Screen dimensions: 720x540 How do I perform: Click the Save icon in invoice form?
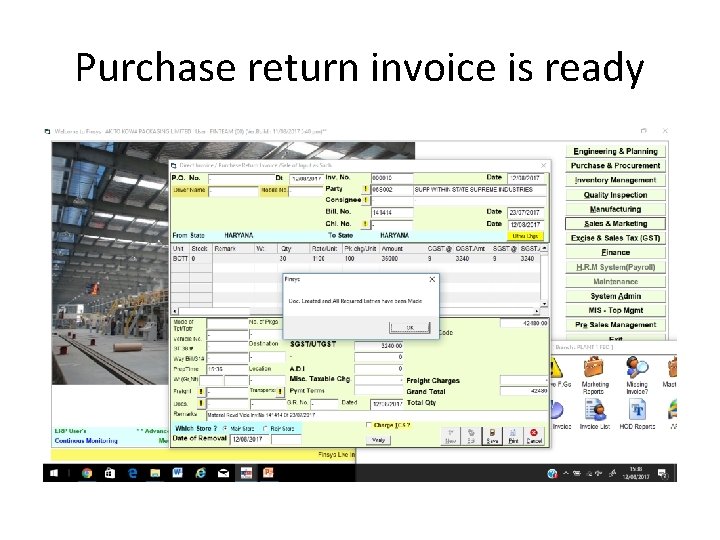(x=492, y=436)
